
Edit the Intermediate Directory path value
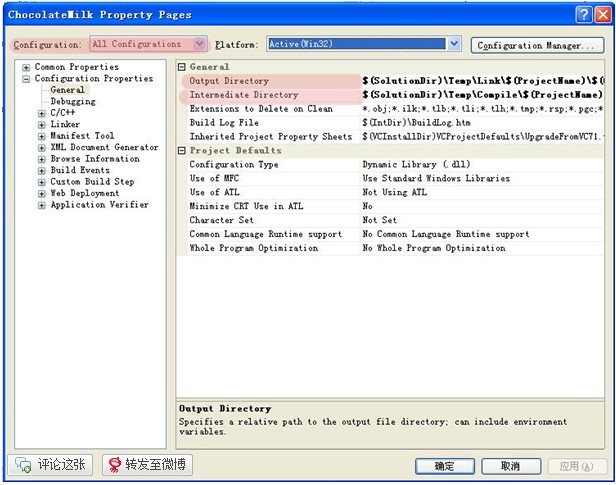point(482,95)
